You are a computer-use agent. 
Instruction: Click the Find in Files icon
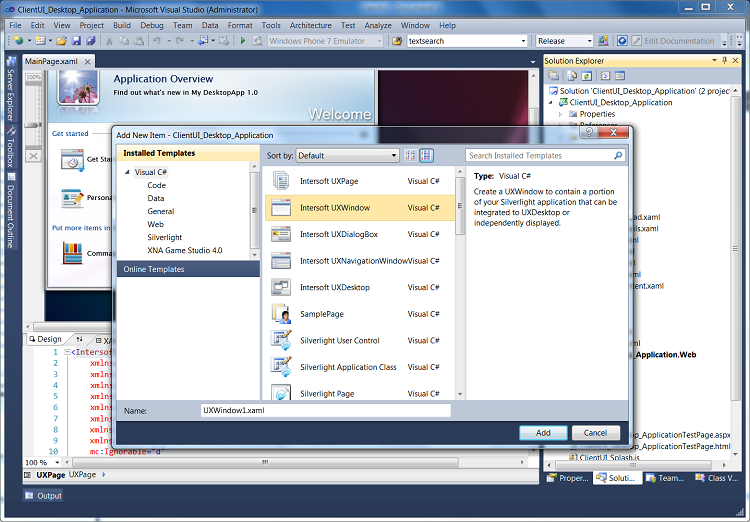pos(397,41)
